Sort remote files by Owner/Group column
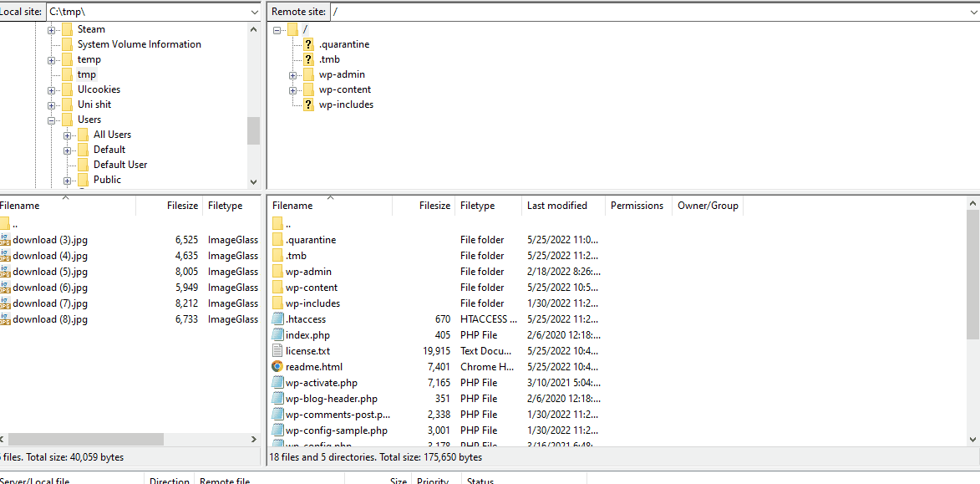980x484 pixels. (x=708, y=206)
